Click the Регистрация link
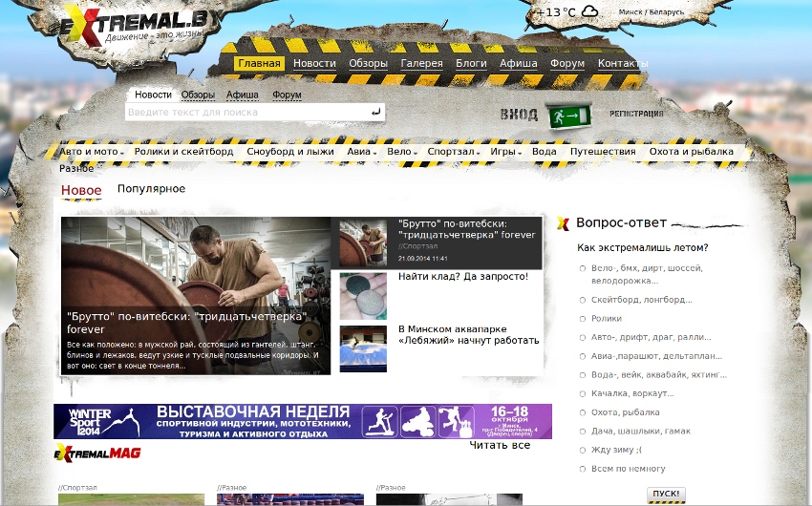This screenshot has height=506, width=812. click(636, 114)
